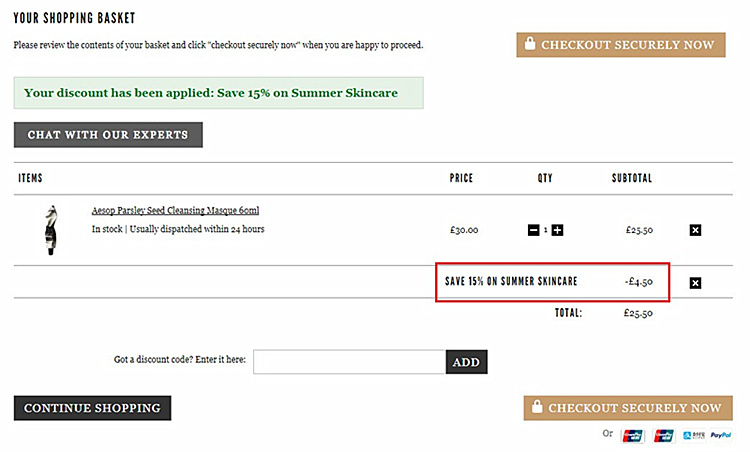The width and height of the screenshot is (750, 452).
Task: Click the -£4.50 discount amount
Action: tap(639, 282)
